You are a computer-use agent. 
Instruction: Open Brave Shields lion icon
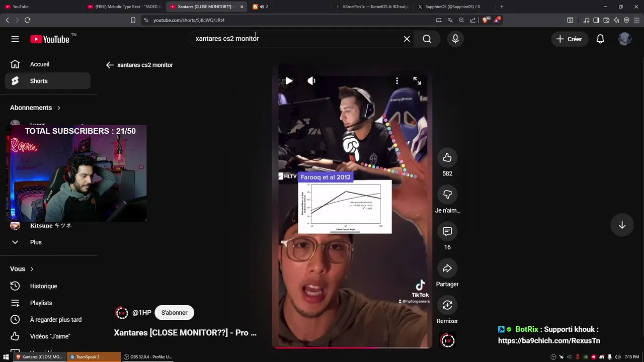(485, 20)
